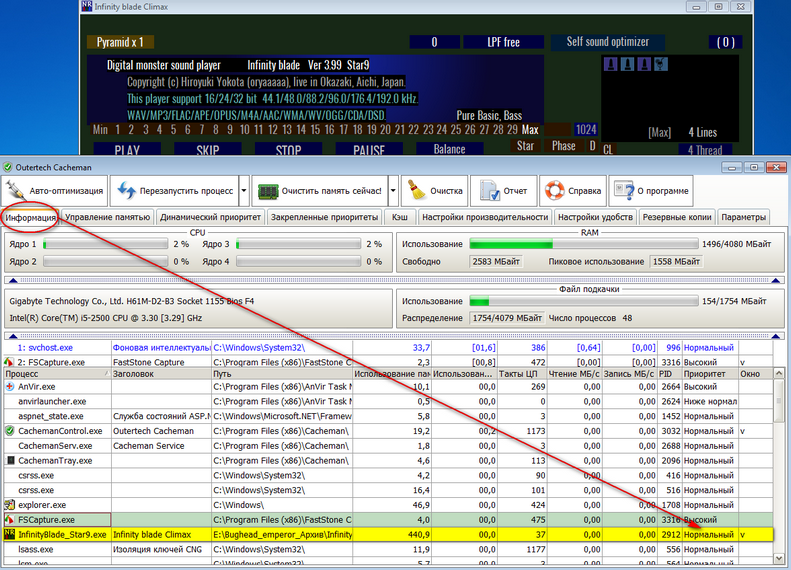Toggle the Pyramid x 1 setting

pyautogui.click(x=121, y=42)
